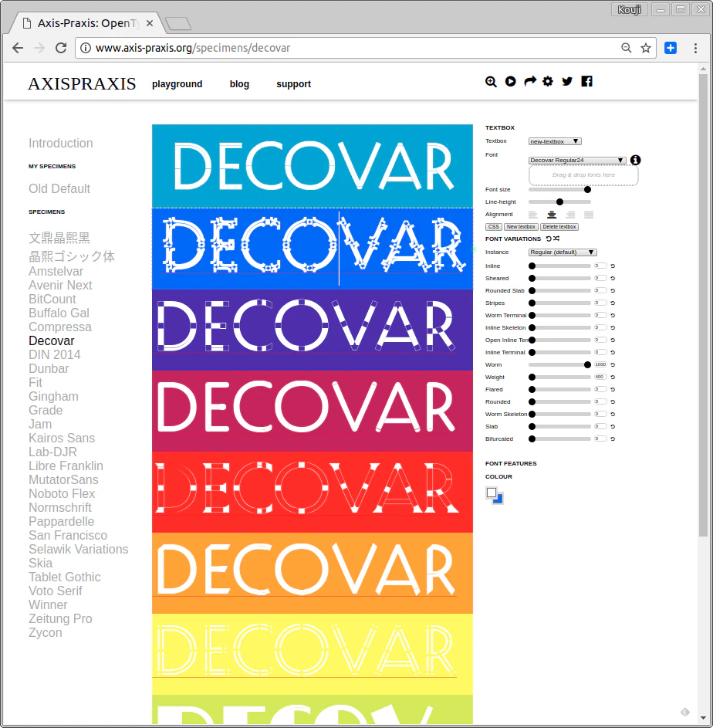Select the Axis-Praxis browser tab

(88, 23)
